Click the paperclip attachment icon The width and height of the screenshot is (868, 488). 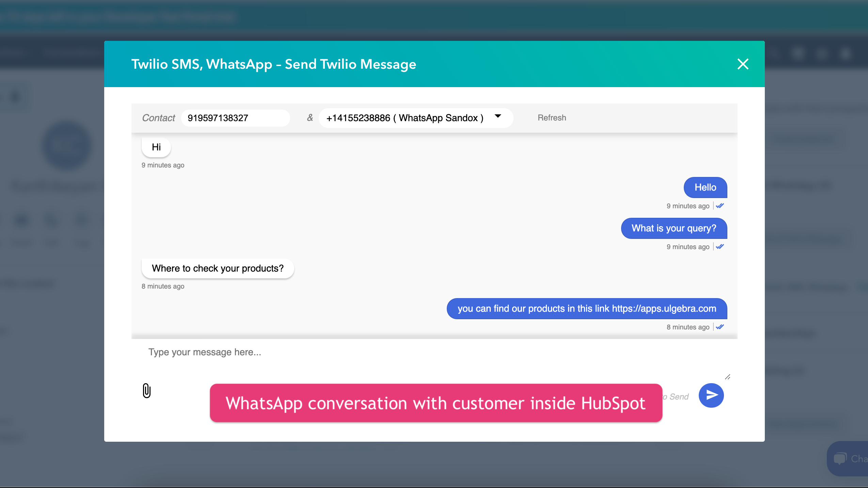146,391
